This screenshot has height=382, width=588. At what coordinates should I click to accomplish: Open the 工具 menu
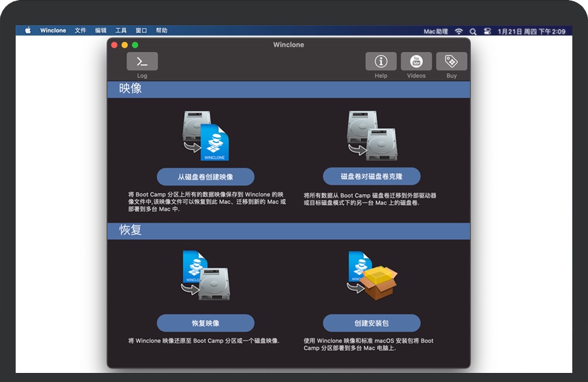tap(121, 30)
